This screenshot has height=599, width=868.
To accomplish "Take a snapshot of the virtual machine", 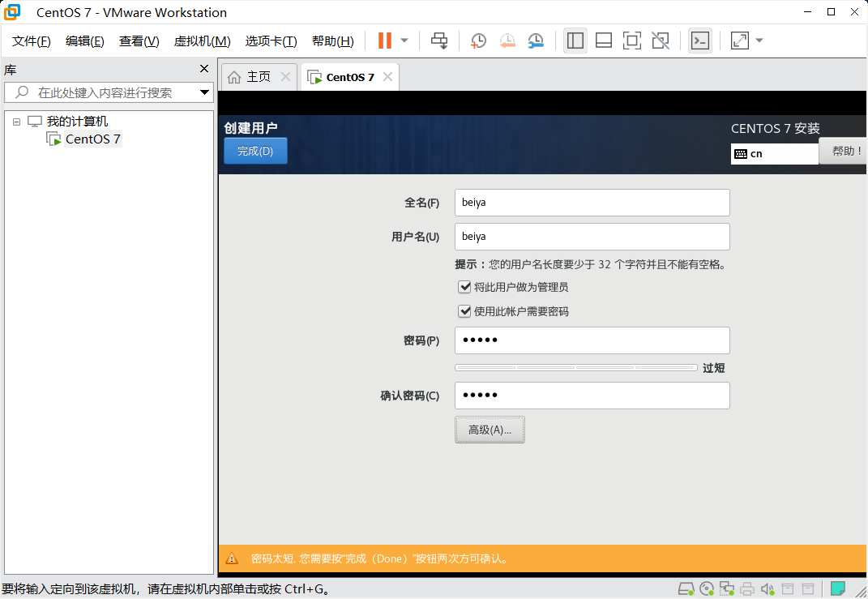I will [478, 41].
